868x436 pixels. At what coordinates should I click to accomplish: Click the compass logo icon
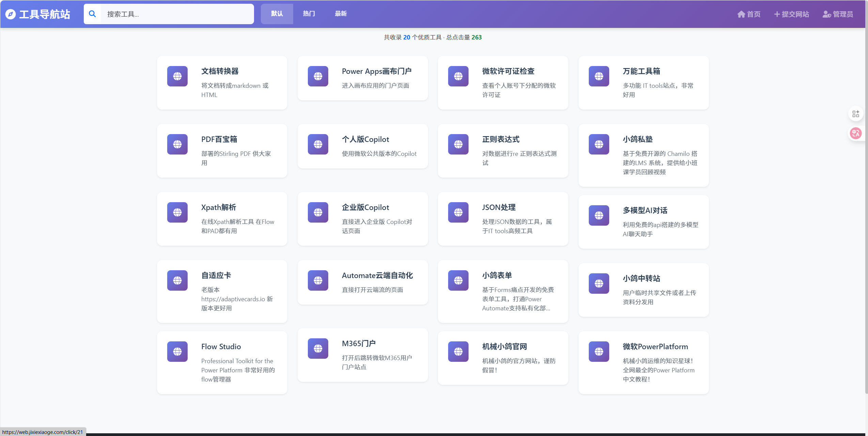click(11, 14)
